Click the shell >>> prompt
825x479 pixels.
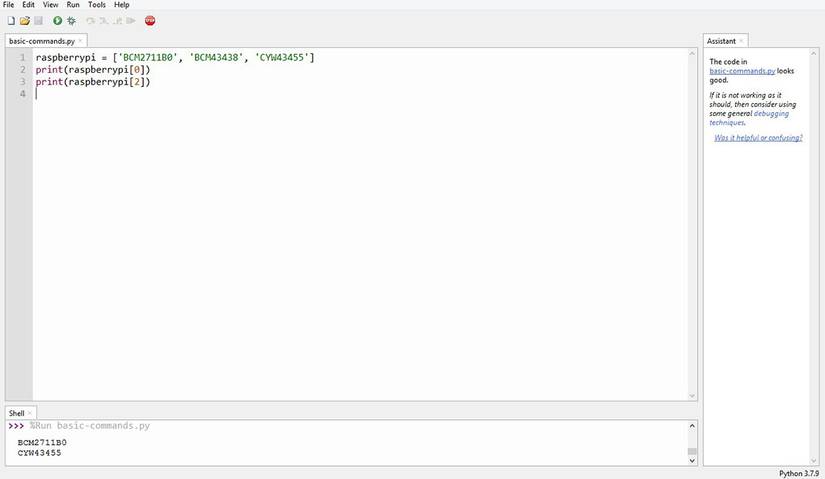(16, 425)
